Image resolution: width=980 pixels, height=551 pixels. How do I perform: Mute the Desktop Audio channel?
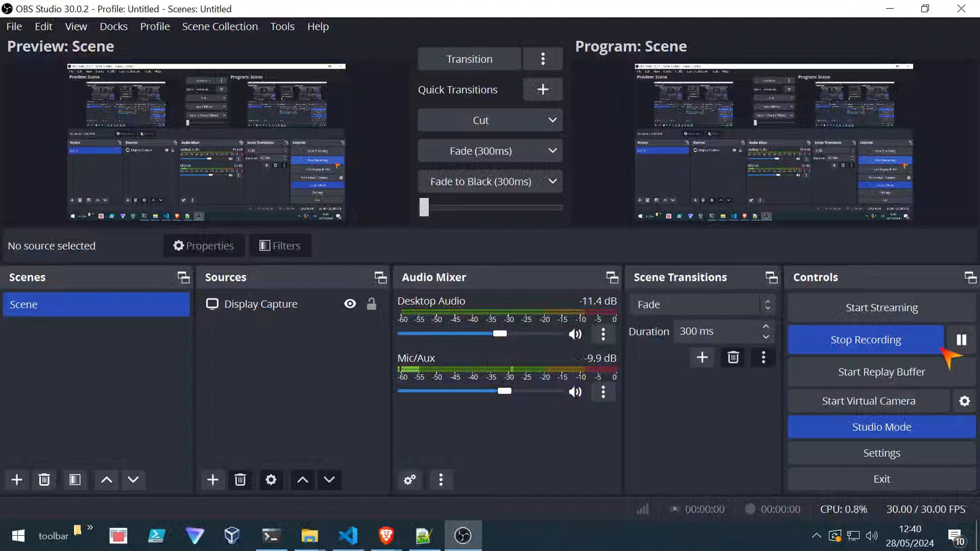point(575,334)
